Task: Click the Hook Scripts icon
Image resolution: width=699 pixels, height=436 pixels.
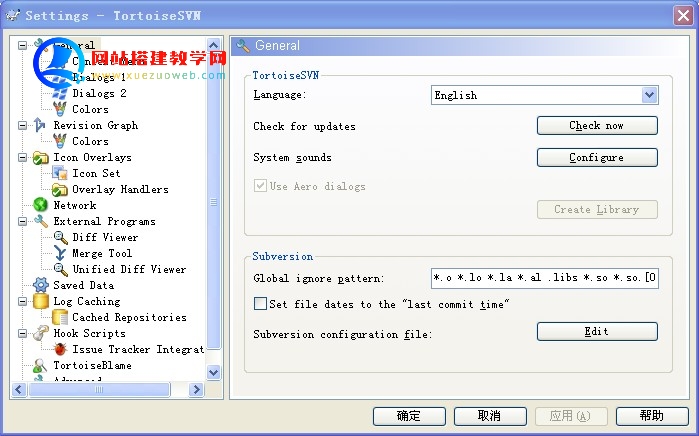Action: (x=41, y=333)
